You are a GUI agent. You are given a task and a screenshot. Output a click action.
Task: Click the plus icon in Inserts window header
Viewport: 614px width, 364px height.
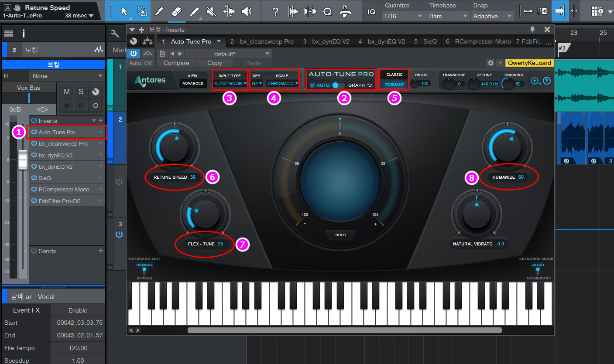coord(141,30)
